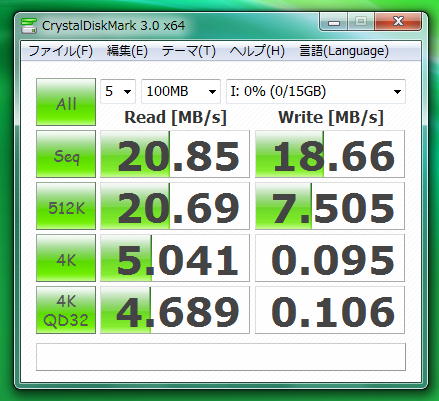Select the 4K read result 5.041

pos(175,258)
